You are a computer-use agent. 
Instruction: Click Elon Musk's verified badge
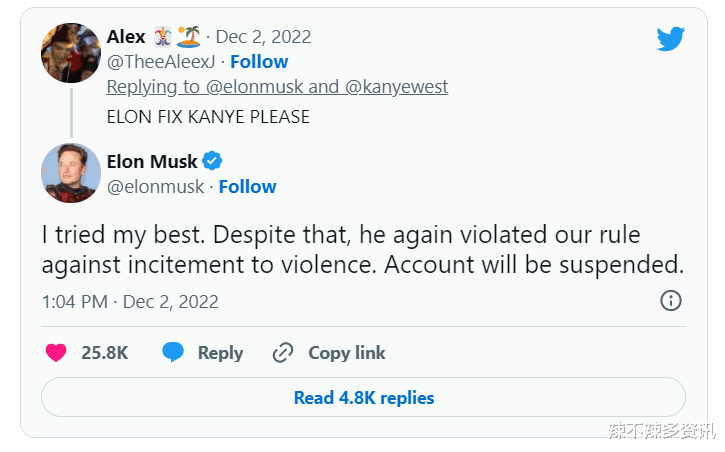tap(213, 161)
